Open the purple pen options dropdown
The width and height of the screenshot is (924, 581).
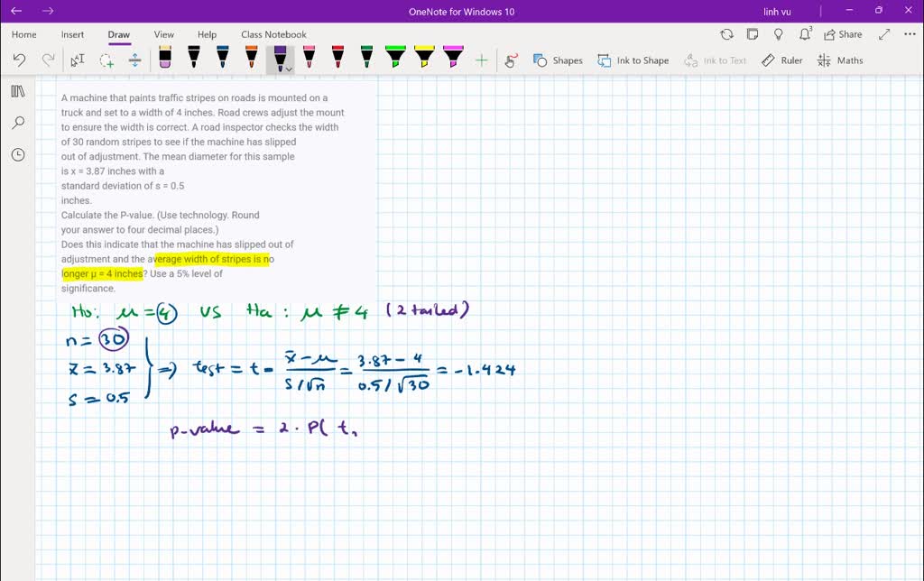point(289,69)
